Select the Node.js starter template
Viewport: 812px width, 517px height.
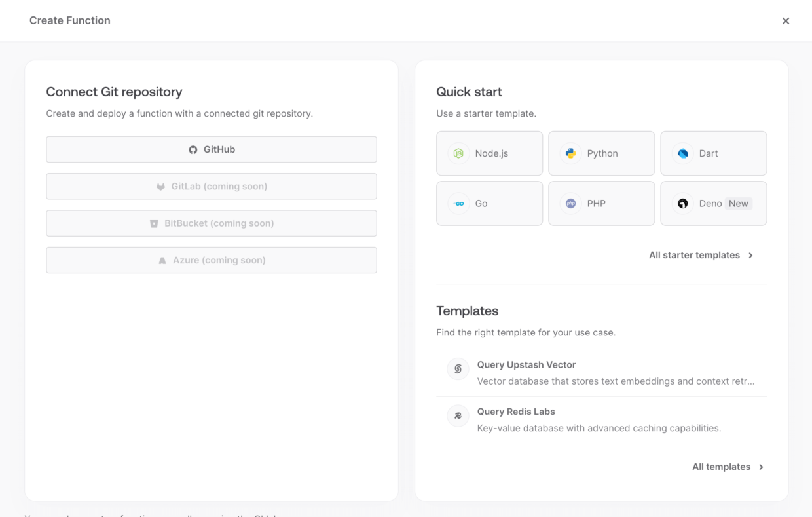pyautogui.click(x=489, y=153)
